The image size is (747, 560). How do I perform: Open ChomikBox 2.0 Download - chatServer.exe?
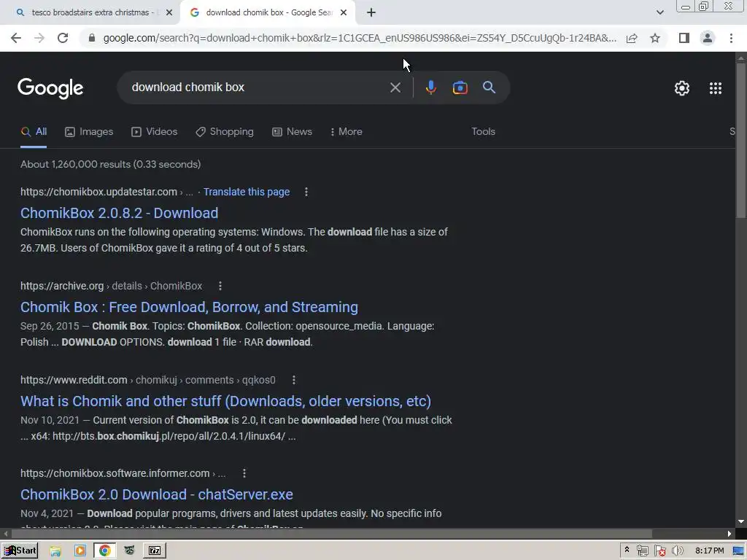coord(157,494)
